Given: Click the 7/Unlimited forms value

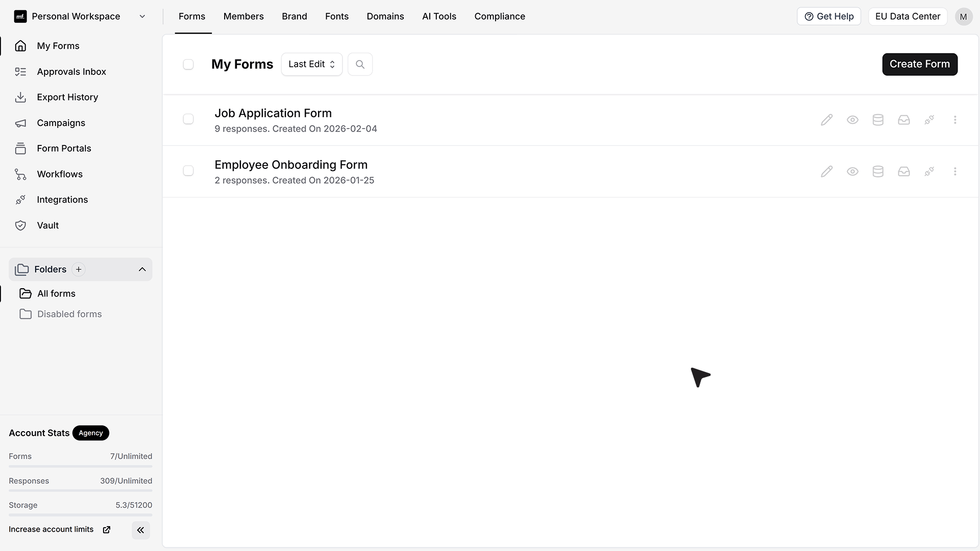Looking at the screenshot, I should [131, 457].
